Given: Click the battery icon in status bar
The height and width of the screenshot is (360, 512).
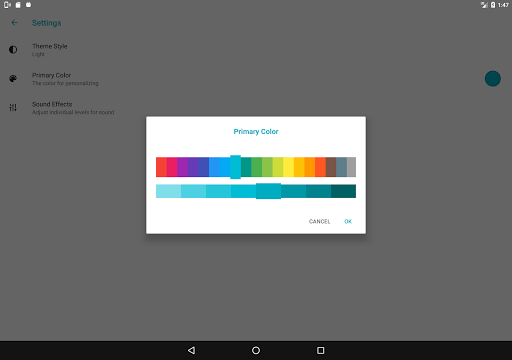Looking at the screenshot, I should (x=493, y=5).
